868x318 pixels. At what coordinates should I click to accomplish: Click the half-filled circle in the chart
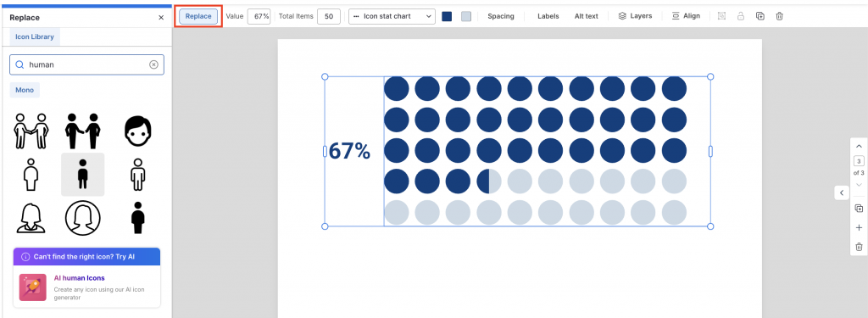point(489,181)
